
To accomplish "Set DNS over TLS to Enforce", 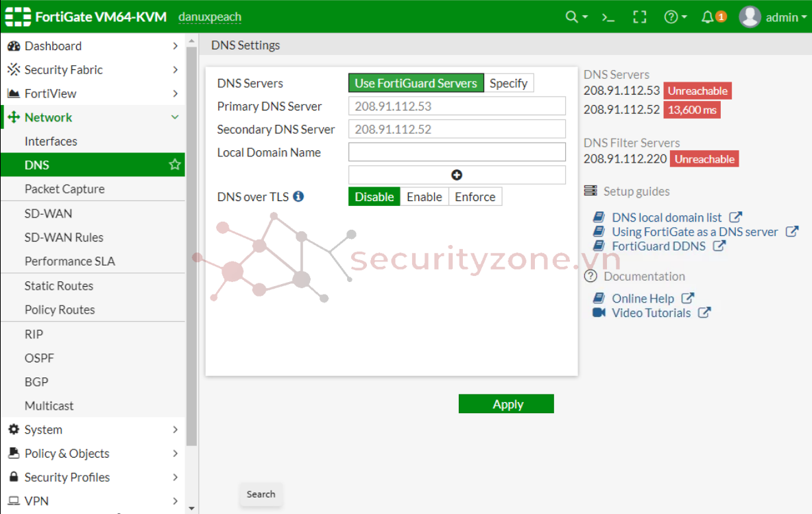I will coord(475,197).
